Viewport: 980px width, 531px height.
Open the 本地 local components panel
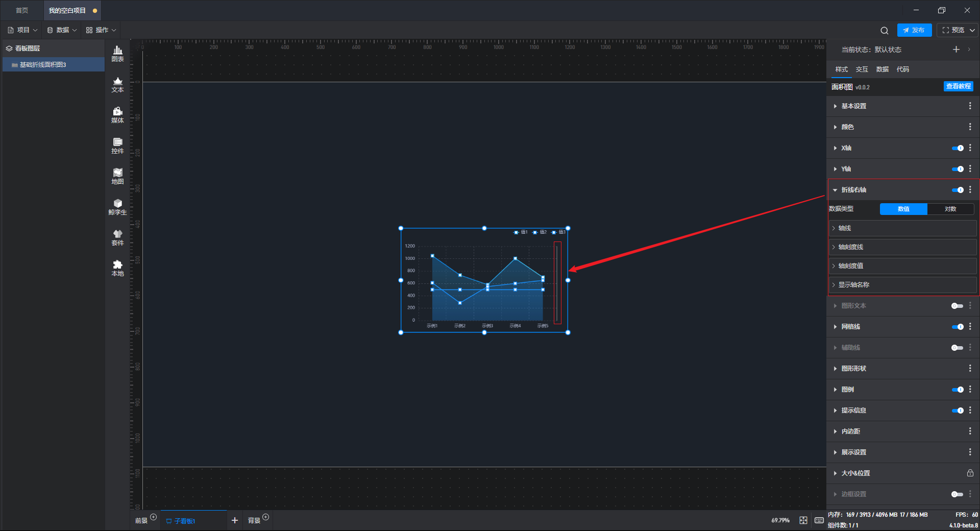tap(117, 268)
